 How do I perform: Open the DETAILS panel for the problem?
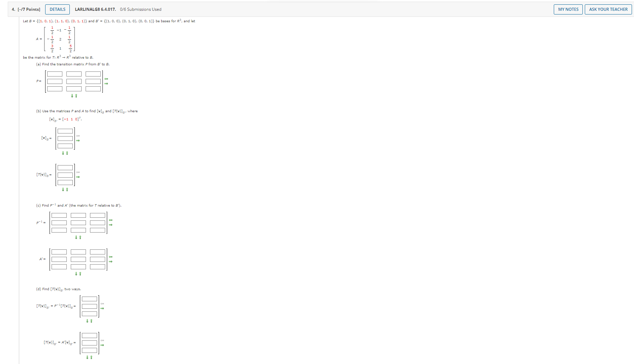[57, 9]
